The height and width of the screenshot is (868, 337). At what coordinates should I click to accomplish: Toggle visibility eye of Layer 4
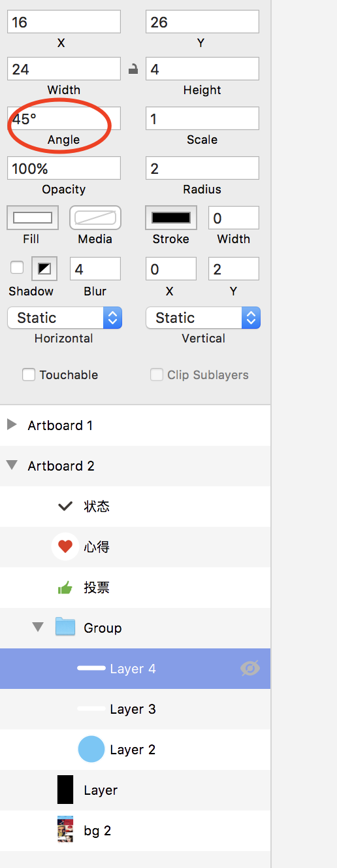coord(250,668)
